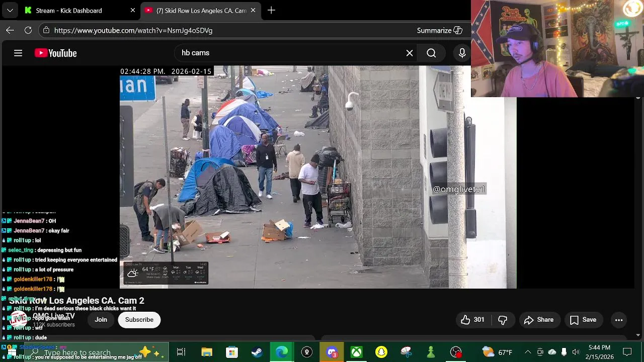Click the chat message 'depressing but fun'
Viewport: 644px width, 362px height.
click(x=59, y=250)
